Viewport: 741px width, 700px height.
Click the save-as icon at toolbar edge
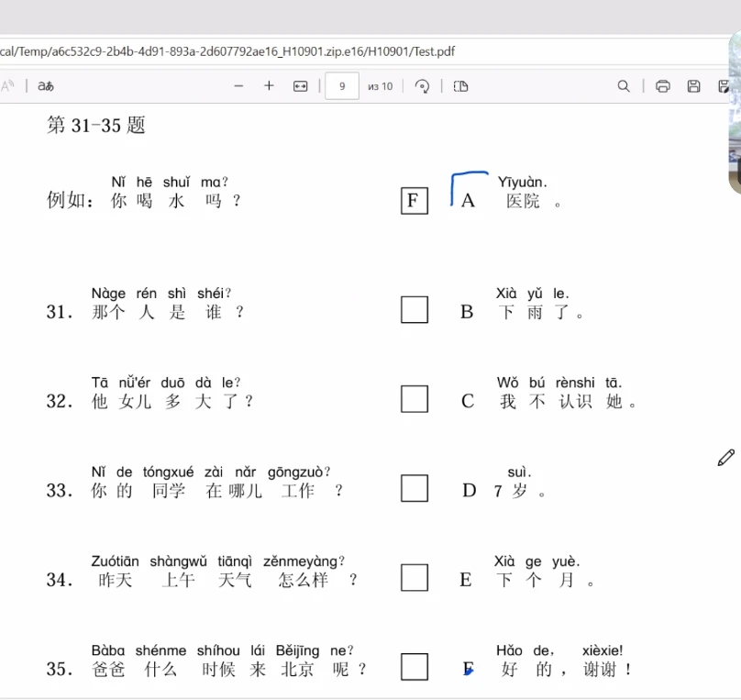click(x=724, y=86)
